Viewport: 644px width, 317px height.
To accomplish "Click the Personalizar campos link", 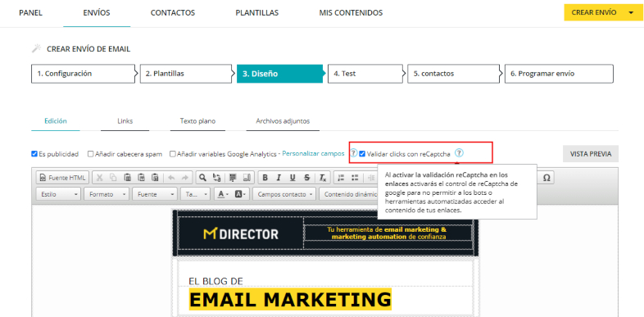I will coord(313,153).
